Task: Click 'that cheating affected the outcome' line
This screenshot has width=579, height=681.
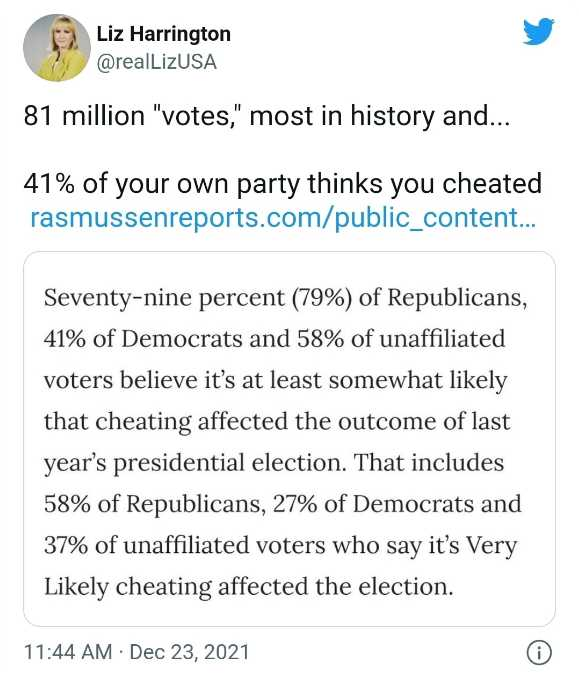Action: pyautogui.click(x=277, y=422)
